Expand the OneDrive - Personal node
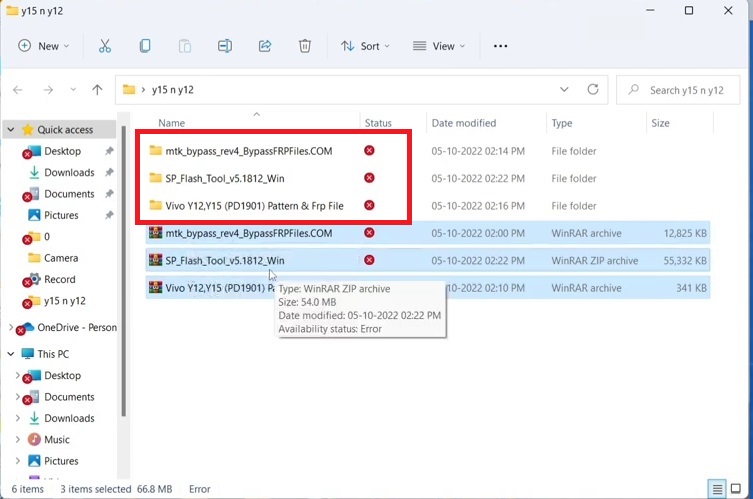Viewport: 753px width, 499px height. pos(11,327)
